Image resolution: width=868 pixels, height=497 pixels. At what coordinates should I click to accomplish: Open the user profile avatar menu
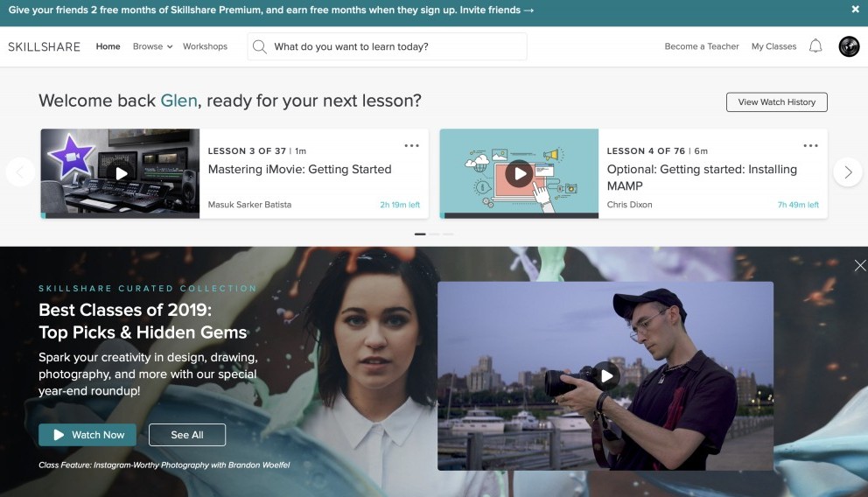pyautogui.click(x=849, y=46)
